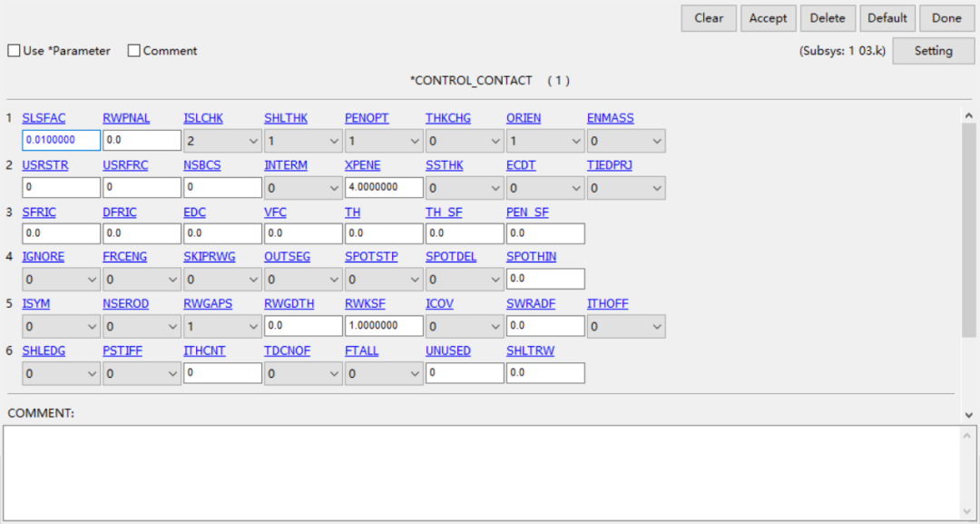Image resolution: width=980 pixels, height=524 pixels.
Task: Focus the SFRIC input field
Action: tap(61, 233)
